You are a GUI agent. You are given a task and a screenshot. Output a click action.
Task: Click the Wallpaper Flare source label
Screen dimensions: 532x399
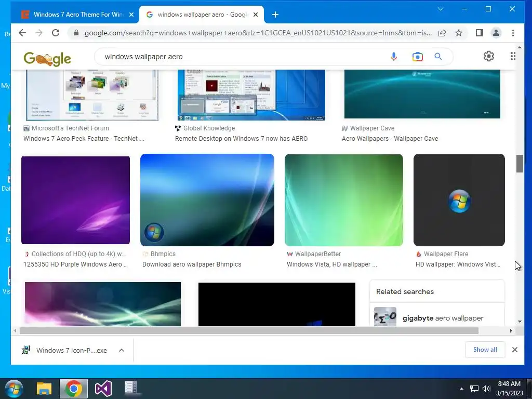(446, 254)
